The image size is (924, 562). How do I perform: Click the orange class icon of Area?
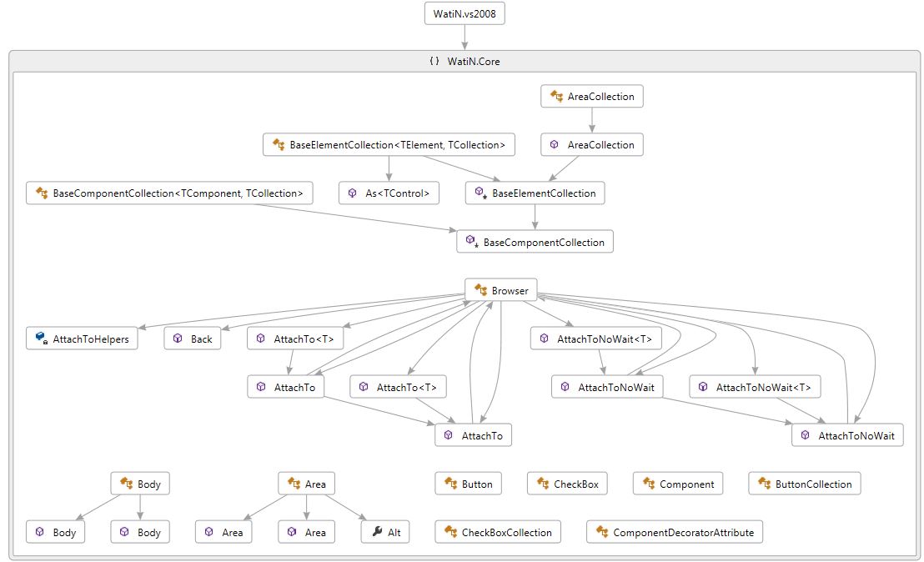click(x=294, y=483)
